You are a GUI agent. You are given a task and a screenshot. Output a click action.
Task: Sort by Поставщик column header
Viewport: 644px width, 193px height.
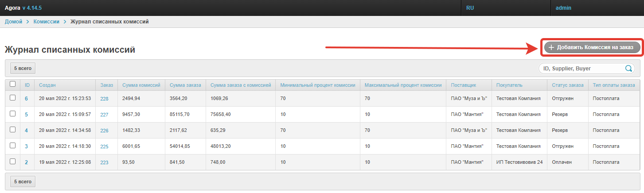(463, 85)
